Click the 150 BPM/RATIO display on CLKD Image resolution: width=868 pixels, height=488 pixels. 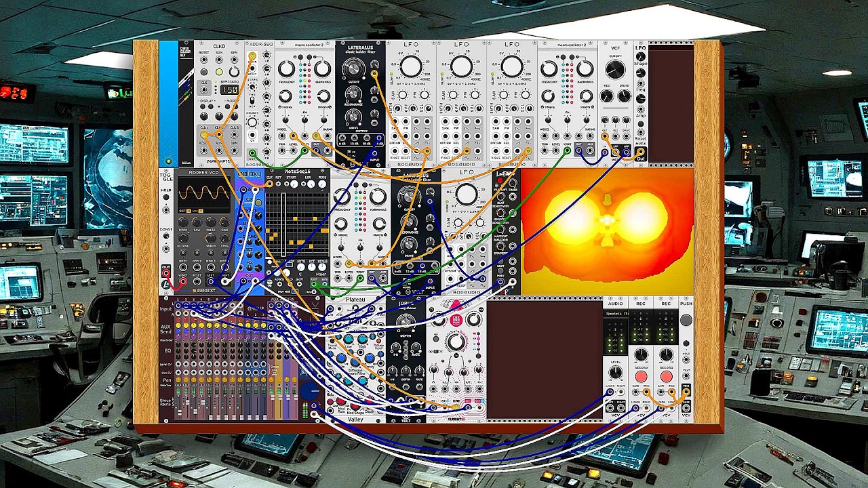(230, 89)
